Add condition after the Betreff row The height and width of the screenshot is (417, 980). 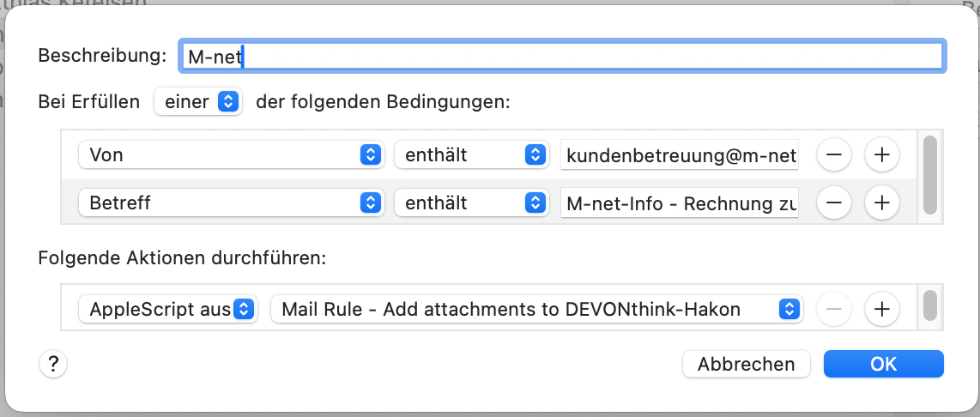[881, 203]
